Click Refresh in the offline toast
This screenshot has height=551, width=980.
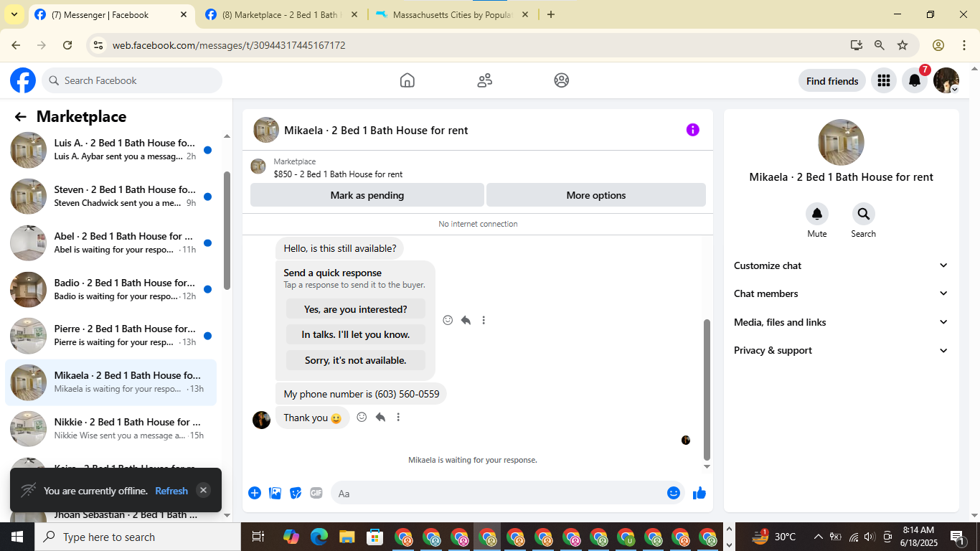pyautogui.click(x=171, y=491)
